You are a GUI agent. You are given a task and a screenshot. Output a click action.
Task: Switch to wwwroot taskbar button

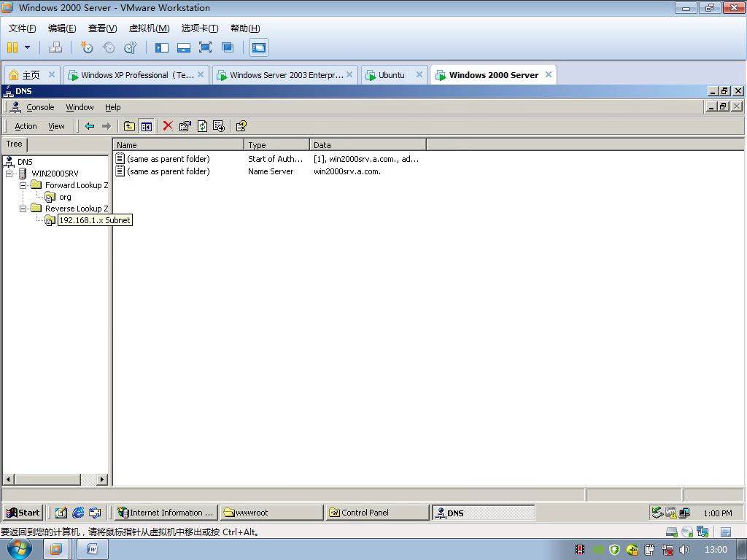271,513
